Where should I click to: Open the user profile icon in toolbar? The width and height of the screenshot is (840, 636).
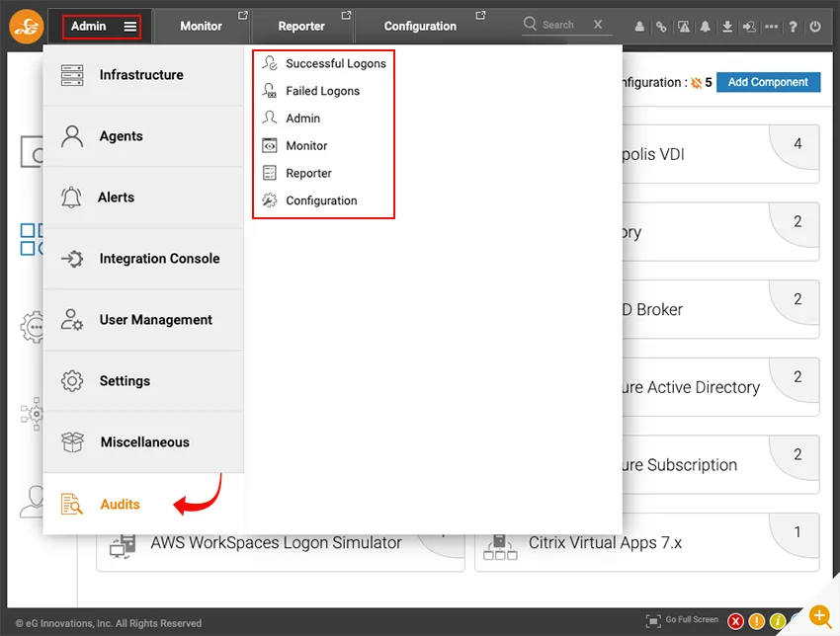[x=639, y=27]
